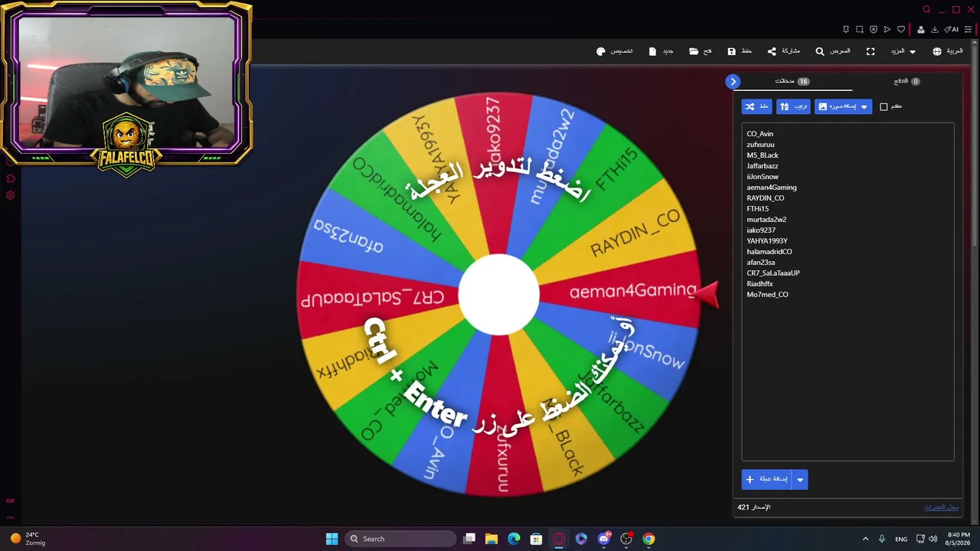Image resolution: width=980 pixels, height=551 pixels.
Task: Open the changelog link near the version number
Action: click(941, 507)
